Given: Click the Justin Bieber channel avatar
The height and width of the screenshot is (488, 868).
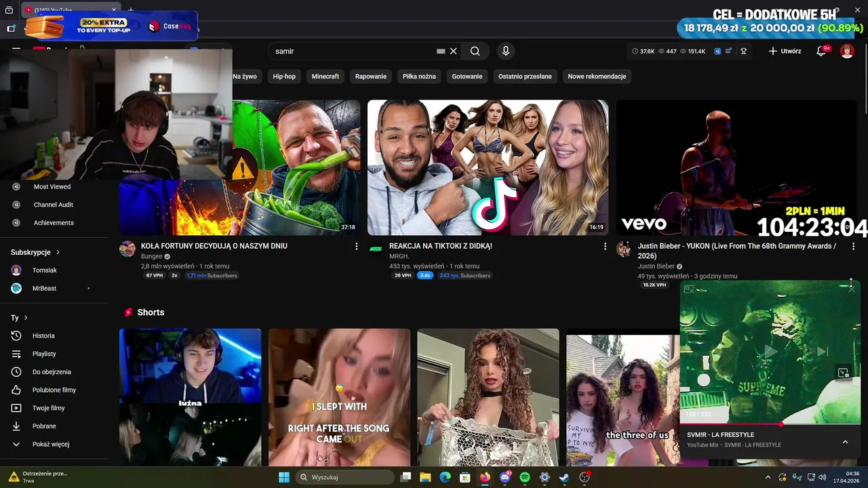Looking at the screenshot, I should [x=624, y=249].
